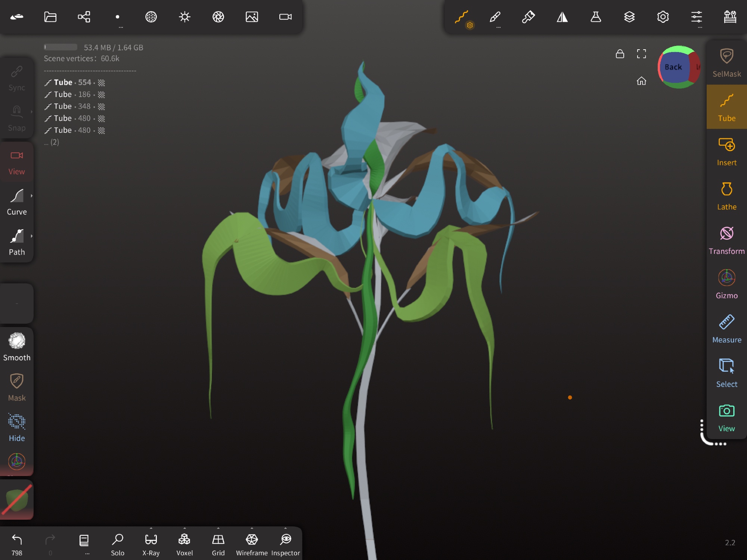The height and width of the screenshot is (560, 747).
Task: Expand the hidden objects list (2)
Action: [x=52, y=142]
